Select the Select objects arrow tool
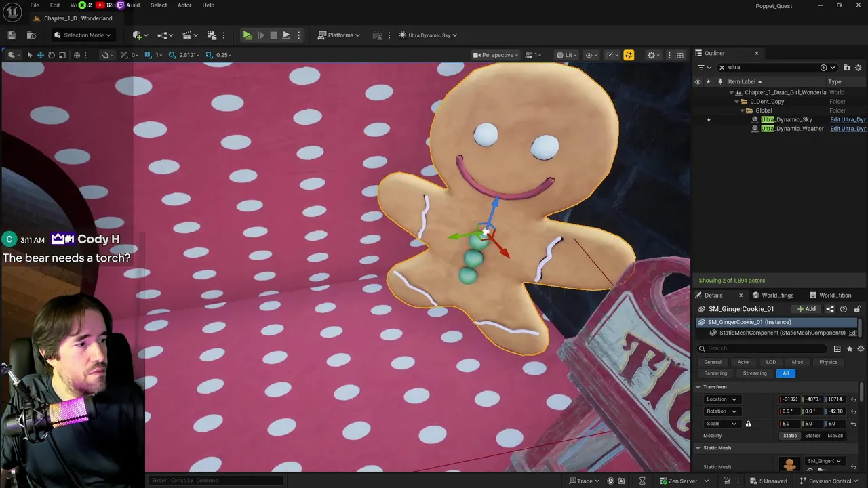The height and width of the screenshot is (488, 868). tap(29, 55)
